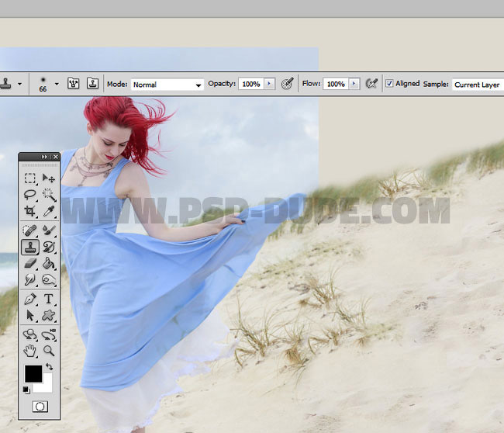Select the Eraser tool
Image resolution: width=504 pixels, height=433 pixels.
pos(30,264)
